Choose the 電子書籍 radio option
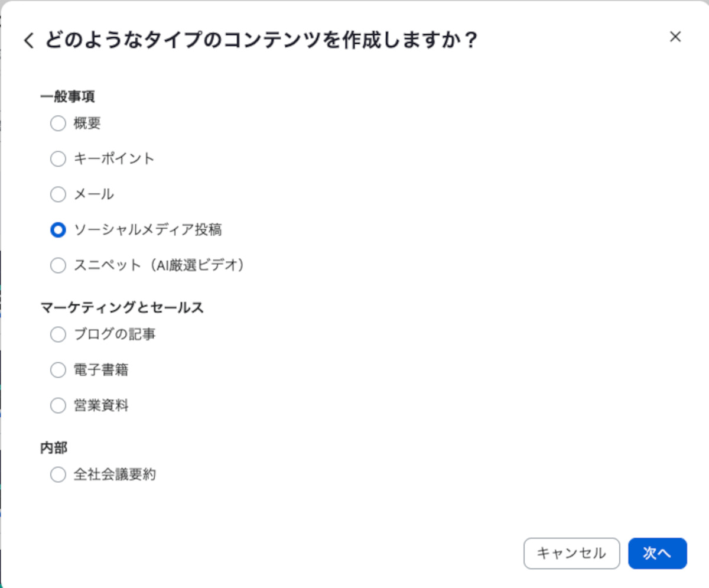 pyautogui.click(x=58, y=371)
